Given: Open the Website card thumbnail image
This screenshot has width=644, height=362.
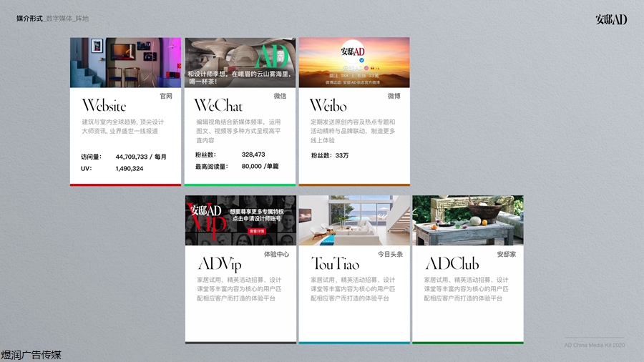Looking at the screenshot, I should click(x=126, y=62).
